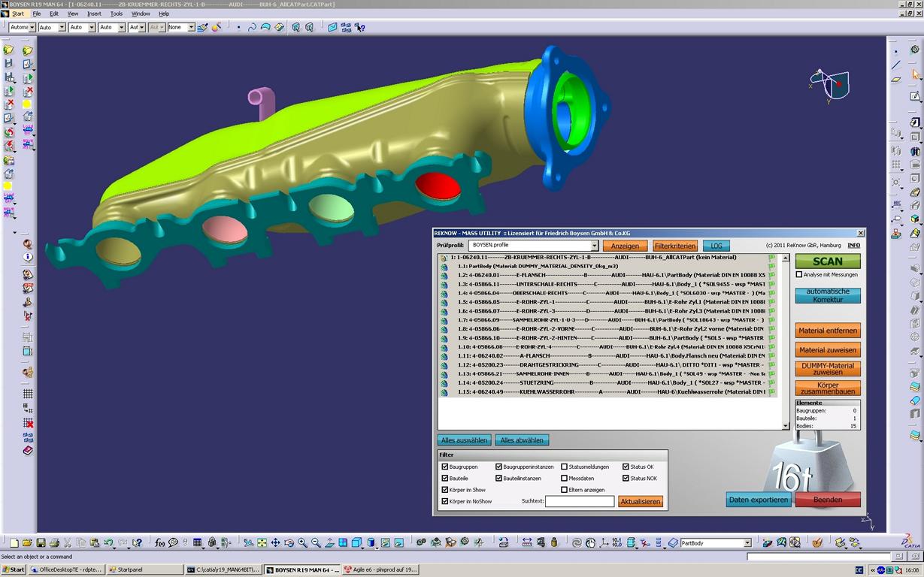Click the Suchtext search input field
The height and width of the screenshot is (577, 924).
580,501
